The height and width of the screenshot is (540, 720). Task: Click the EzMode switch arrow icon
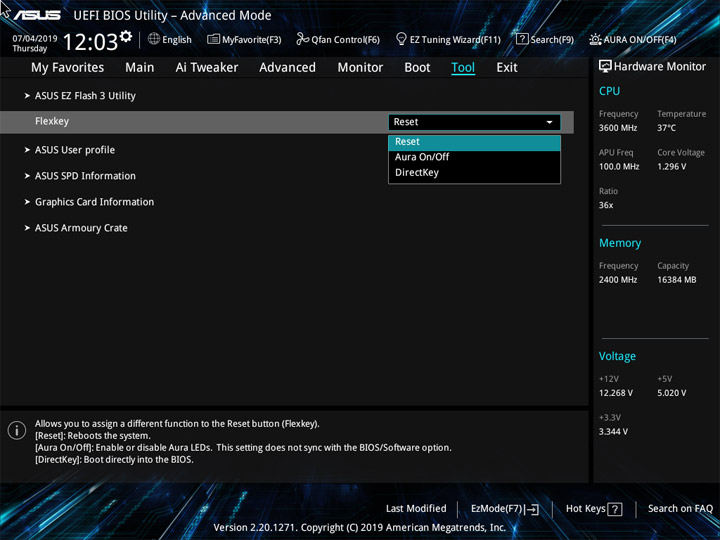(532, 509)
